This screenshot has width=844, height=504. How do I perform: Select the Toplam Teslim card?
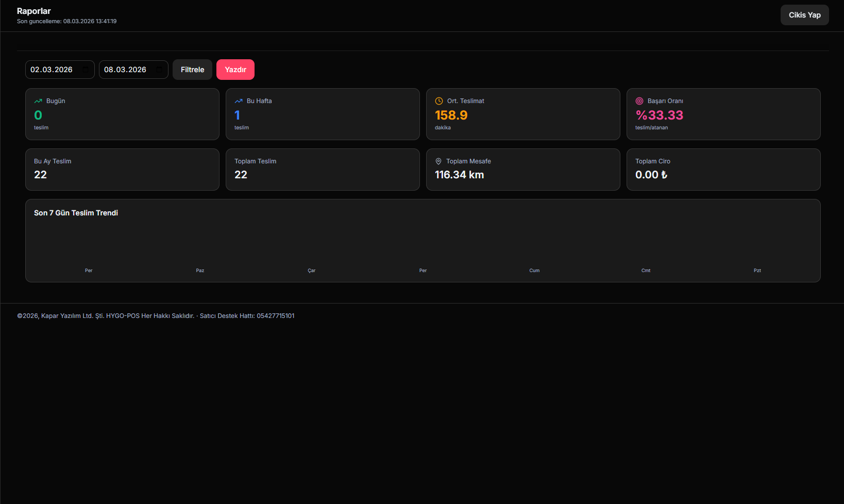pyautogui.click(x=323, y=170)
